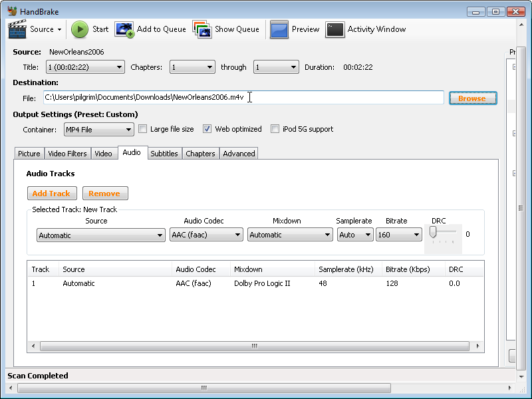Image resolution: width=532 pixels, height=399 pixels.
Task: Open the Subtitles tab
Action: (164, 153)
